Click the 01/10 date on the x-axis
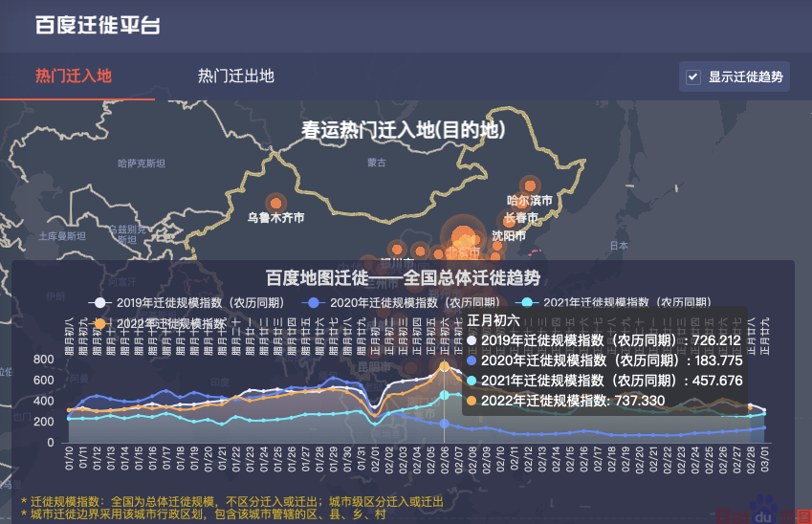The image size is (812, 524). 69,458
